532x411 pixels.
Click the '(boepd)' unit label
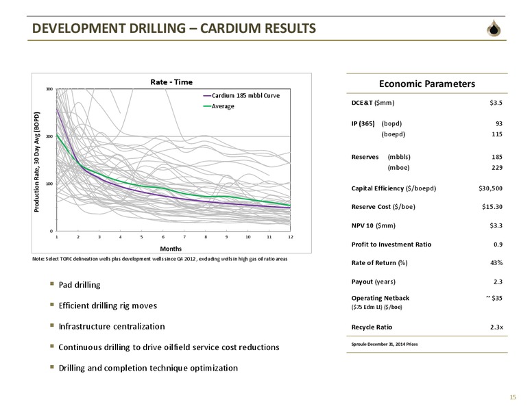(x=394, y=134)
